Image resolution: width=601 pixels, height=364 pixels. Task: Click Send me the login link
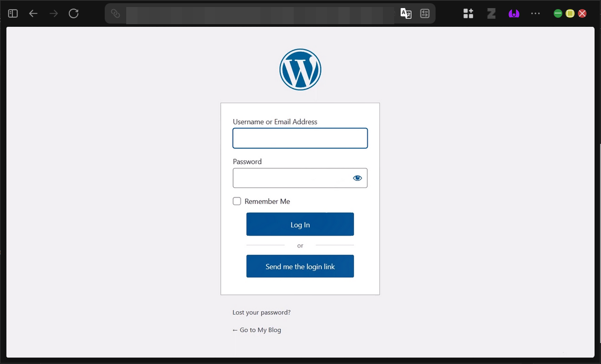tap(300, 266)
